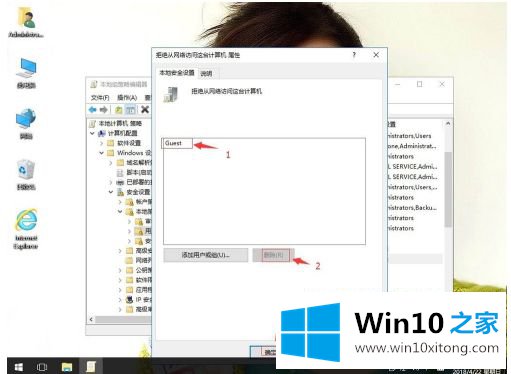Click the 添加用户或组(U)... button
Image resolution: width=511 pixels, height=374 pixels.
point(206,255)
